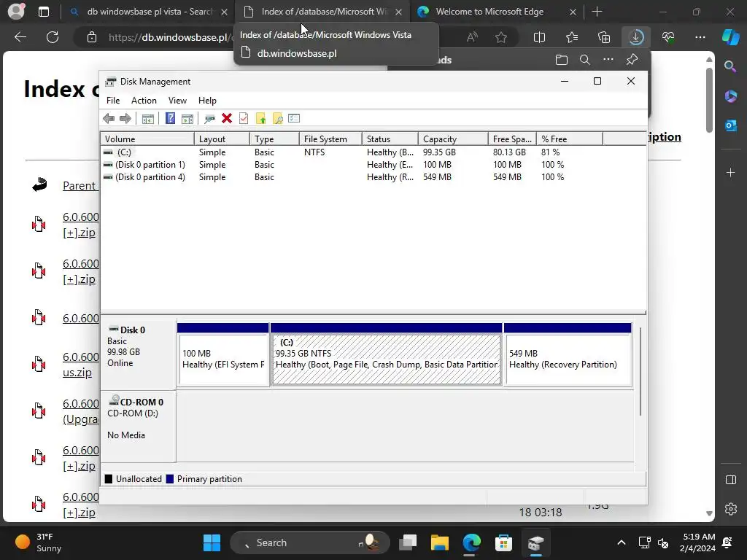Click the search icon in Downloads panel
This screenshot has width=747, height=560.
(x=584, y=60)
